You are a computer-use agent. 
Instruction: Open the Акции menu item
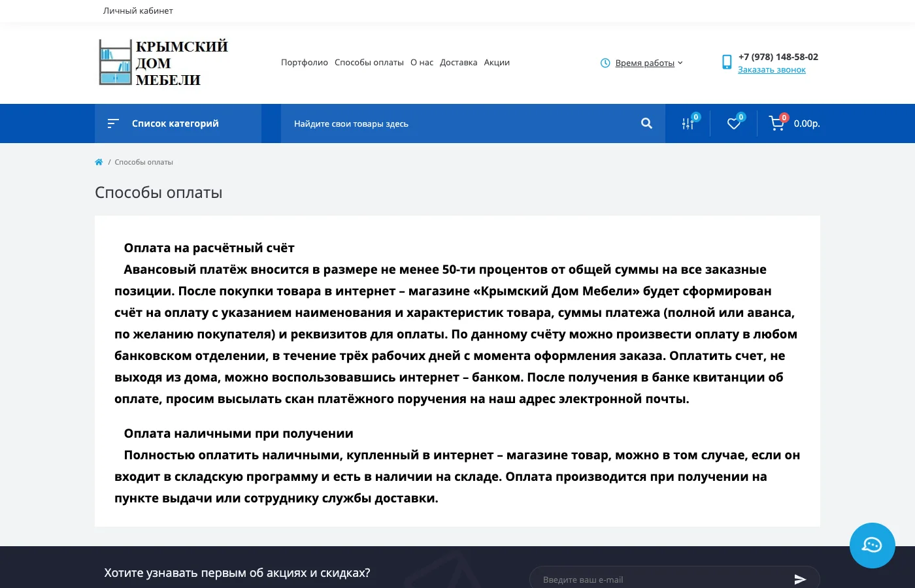point(497,63)
